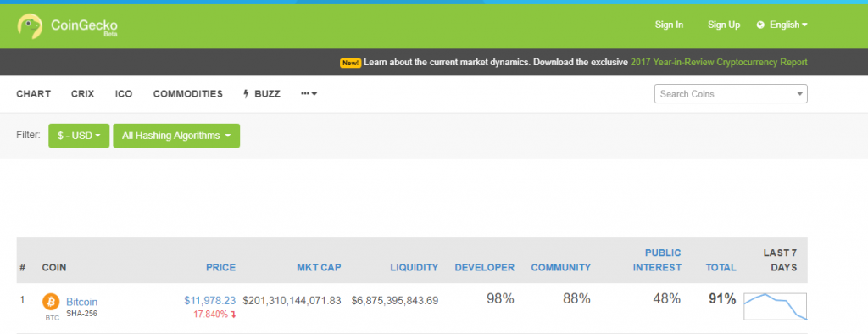Click the globe icon beside English
868x334 pixels.
pyautogui.click(x=760, y=25)
